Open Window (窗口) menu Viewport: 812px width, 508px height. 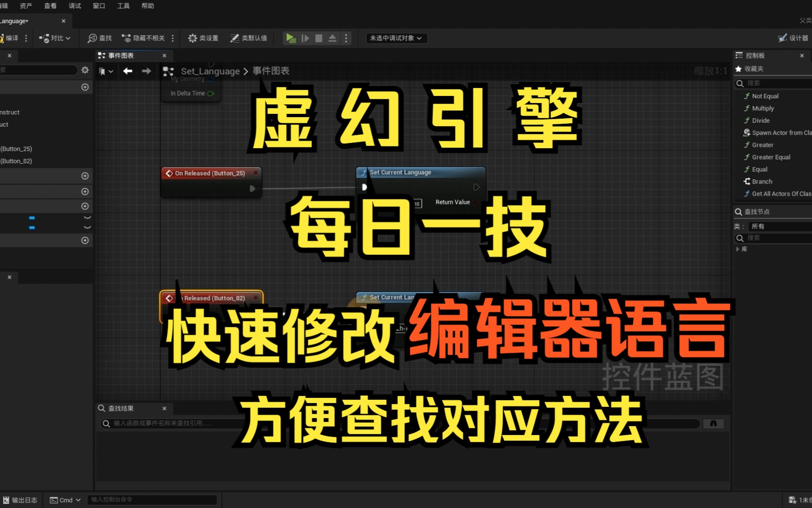(99, 6)
